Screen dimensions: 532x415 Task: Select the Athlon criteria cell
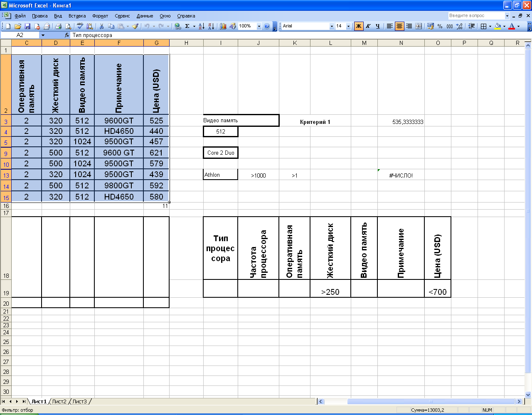pyautogui.click(x=221, y=175)
